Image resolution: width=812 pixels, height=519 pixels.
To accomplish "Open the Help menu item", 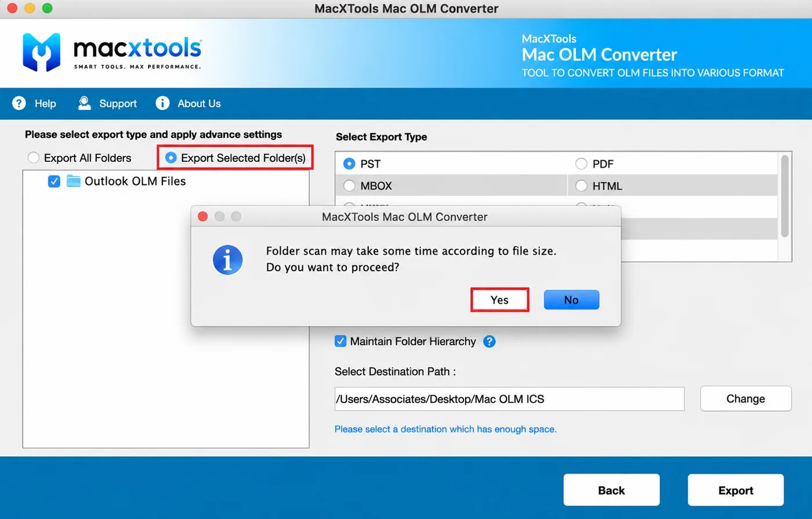I will 45,103.
